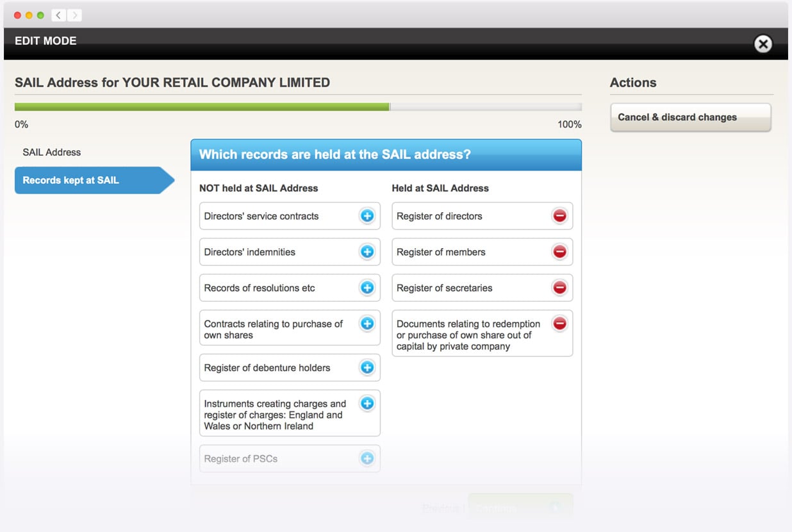This screenshot has width=792, height=532.
Task: Add Records of resolutions etc
Action: pos(367,288)
